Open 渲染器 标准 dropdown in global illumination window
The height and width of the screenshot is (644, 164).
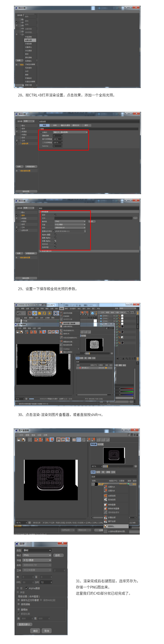29,121
